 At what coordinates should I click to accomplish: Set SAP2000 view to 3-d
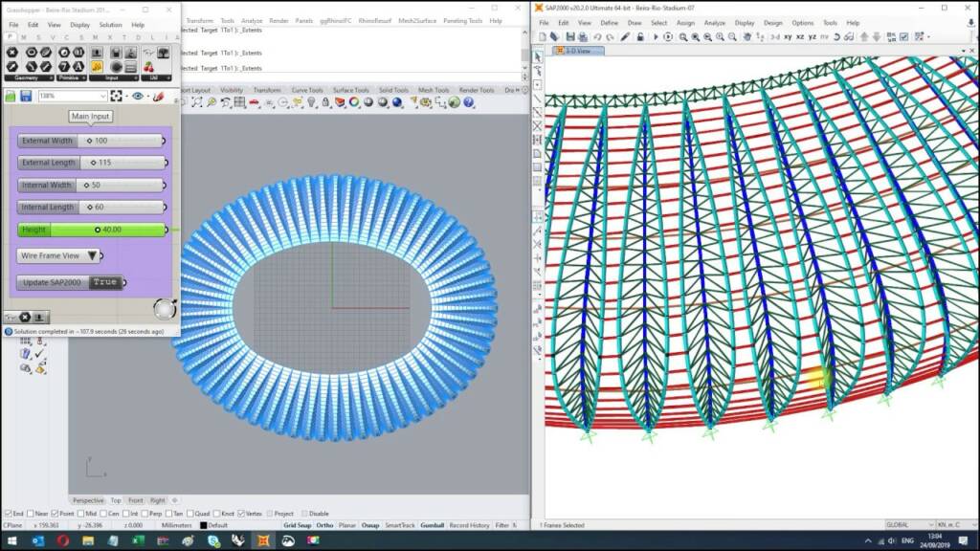tap(775, 37)
